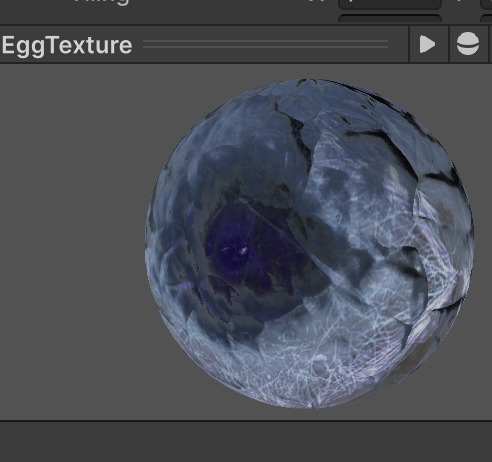Screen dimensions: 492x462
Task: Click the Y axis label beside Tiling field
Action: coord(459,1)
